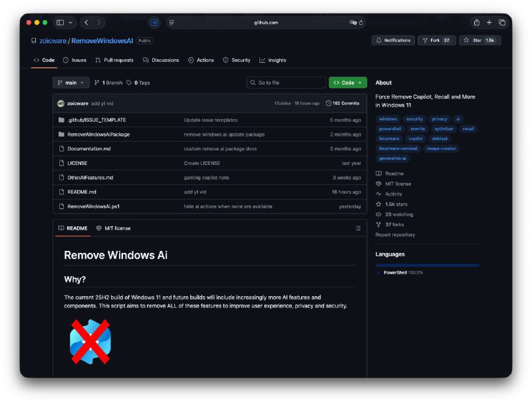Open the main branch selector

tap(70, 83)
